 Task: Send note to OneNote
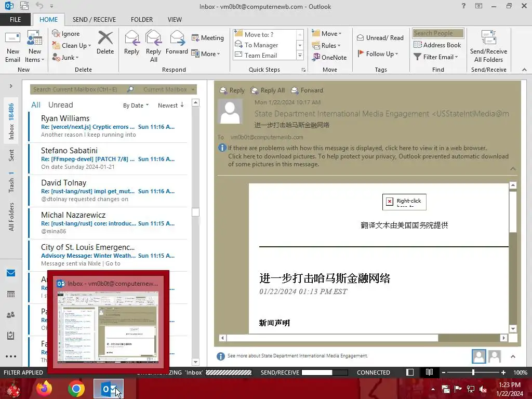pos(329,57)
